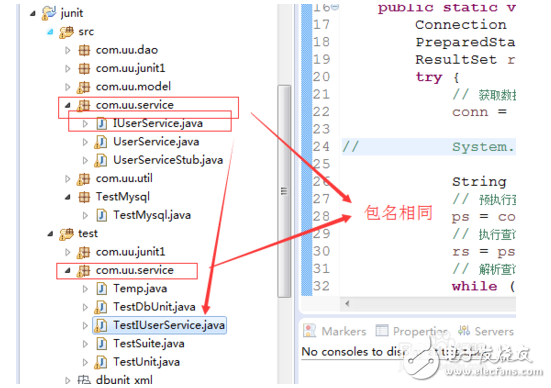This screenshot has height=388, width=551.
Task: Collapse the method at line 16
Action: pyautogui.click(x=335, y=6)
